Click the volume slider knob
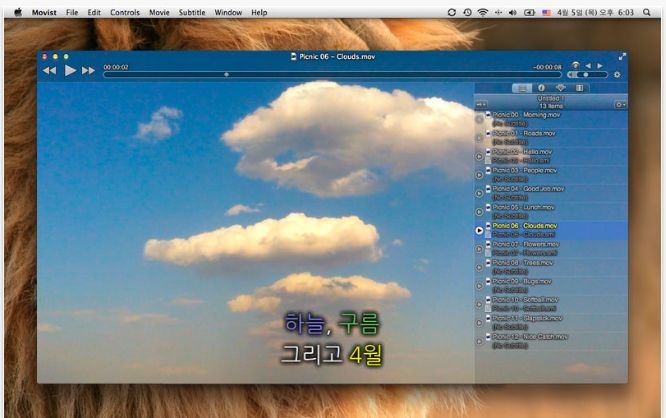The width and height of the screenshot is (666, 418). click(586, 75)
